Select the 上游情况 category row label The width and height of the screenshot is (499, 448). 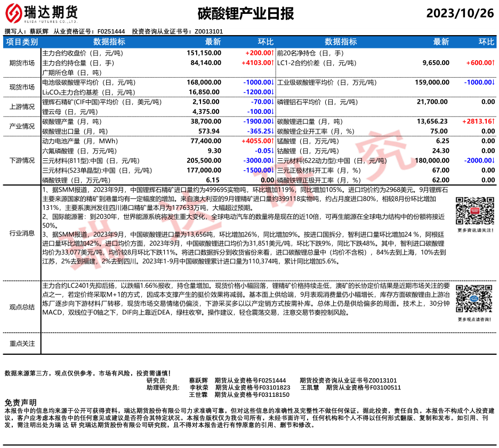pos(22,106)
